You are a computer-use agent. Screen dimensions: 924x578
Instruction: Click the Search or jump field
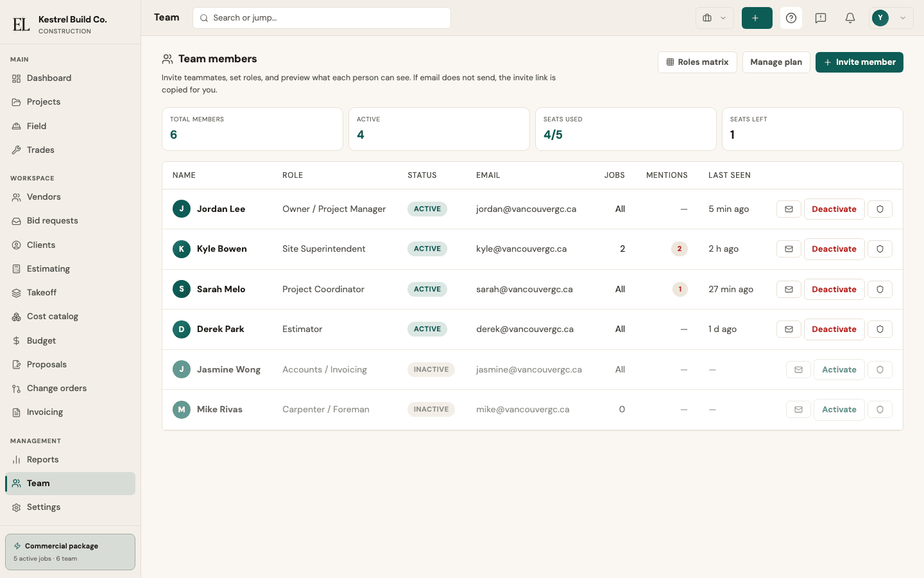tap(321, 18)
